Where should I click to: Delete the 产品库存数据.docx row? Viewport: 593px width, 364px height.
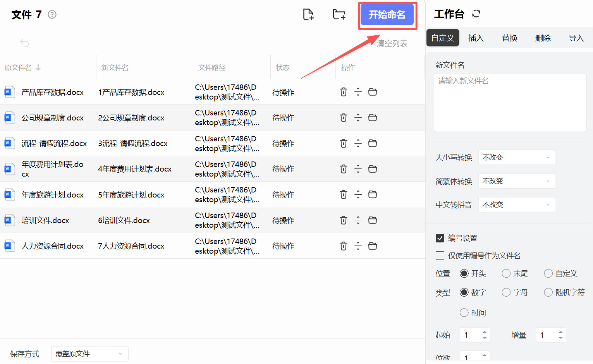344,92
